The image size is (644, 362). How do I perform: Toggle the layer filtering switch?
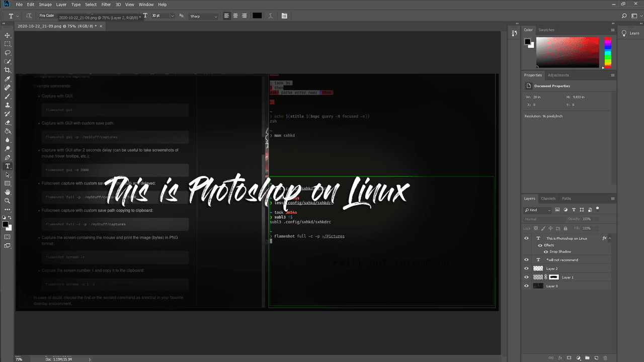(x=597, y=209)
